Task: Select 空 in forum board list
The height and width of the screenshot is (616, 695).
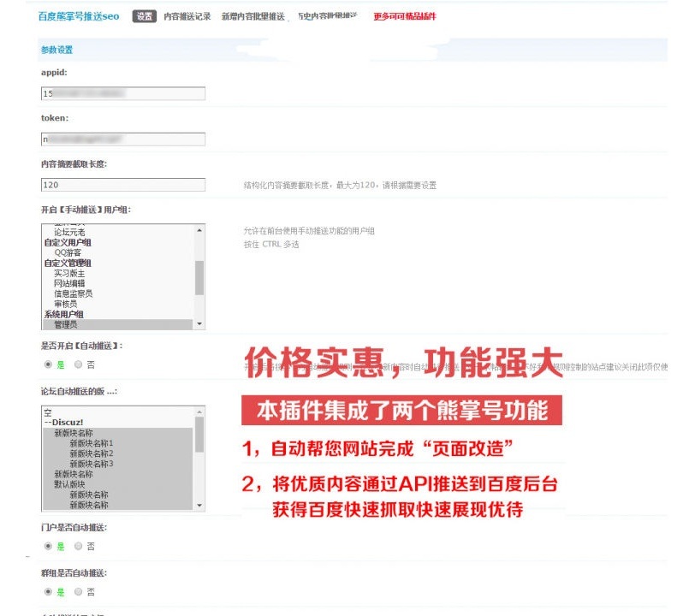Action: click(x=48, y=412)
